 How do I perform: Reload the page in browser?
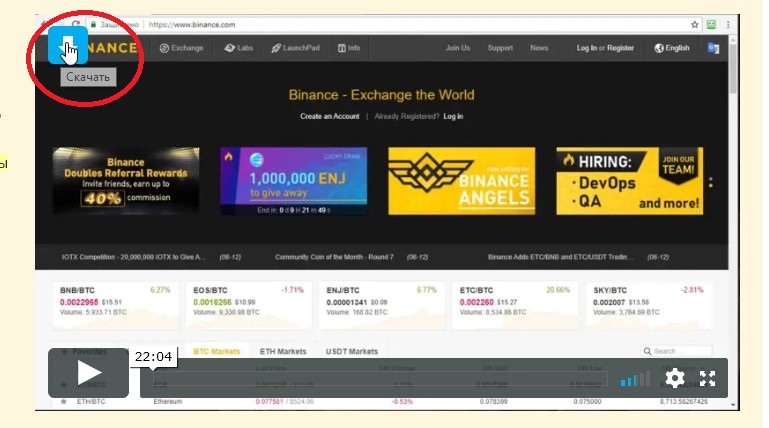coord(75,24)
